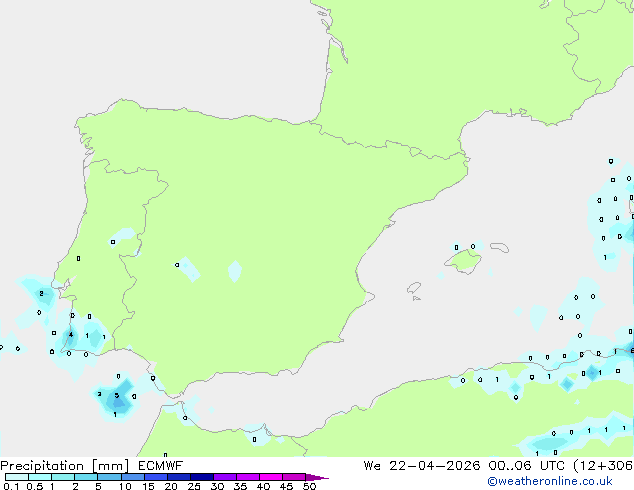This screenshot has height=490, width=634.
Task: Click the '0.5' legend scale label
Action: (x=35, y=486)
